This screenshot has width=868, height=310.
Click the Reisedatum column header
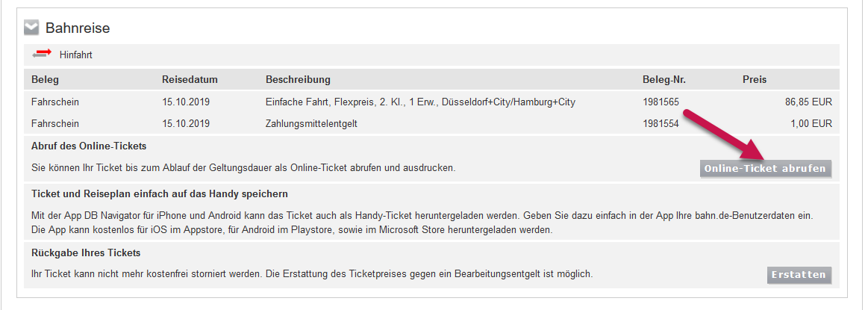tap(190, 80)
